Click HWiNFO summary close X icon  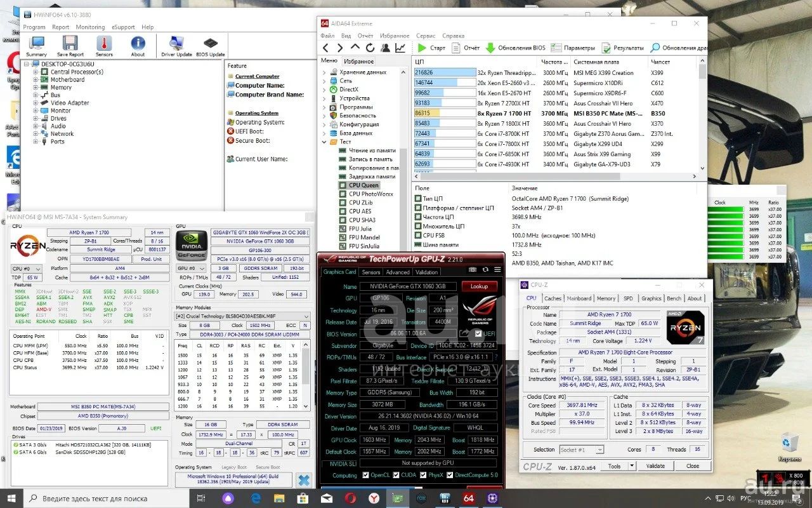click(304, 481)
